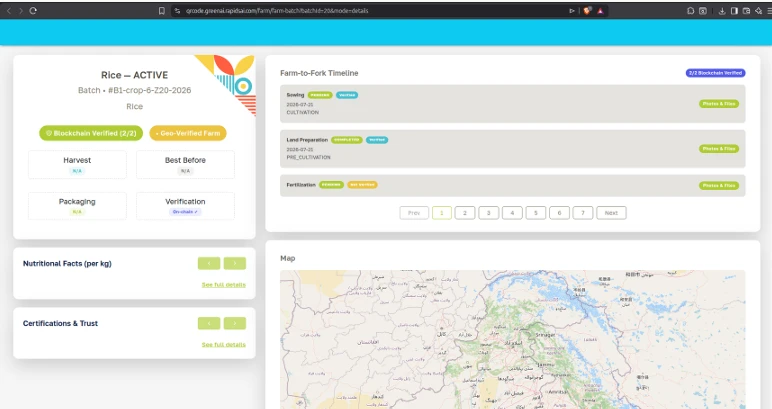
Task: Click the Fertilization status badge
Action: click(331, 185)
